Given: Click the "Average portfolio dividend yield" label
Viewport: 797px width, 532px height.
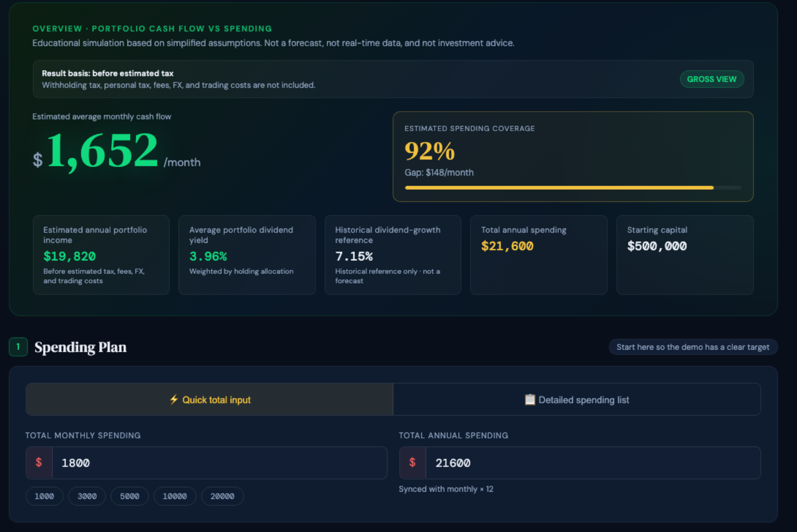Looking at the screenshot, I should pos(241,235).
